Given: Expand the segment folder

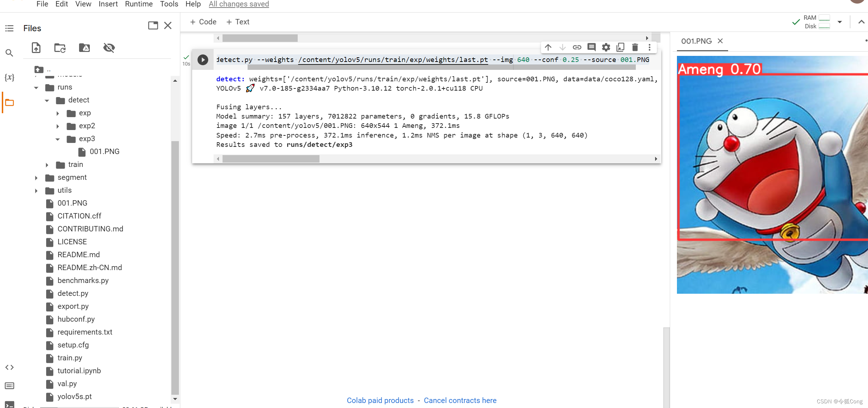Looking at the screenshot, I should (36, 178).
